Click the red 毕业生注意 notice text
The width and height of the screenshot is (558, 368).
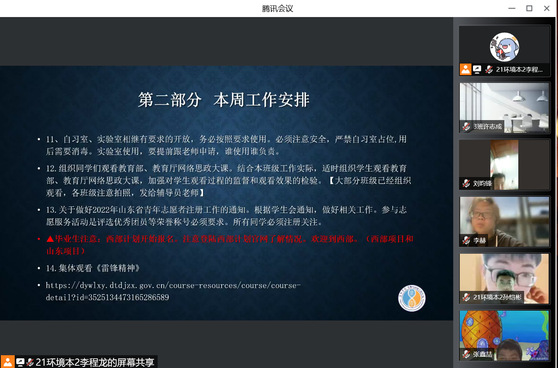[x=230, y=245]
